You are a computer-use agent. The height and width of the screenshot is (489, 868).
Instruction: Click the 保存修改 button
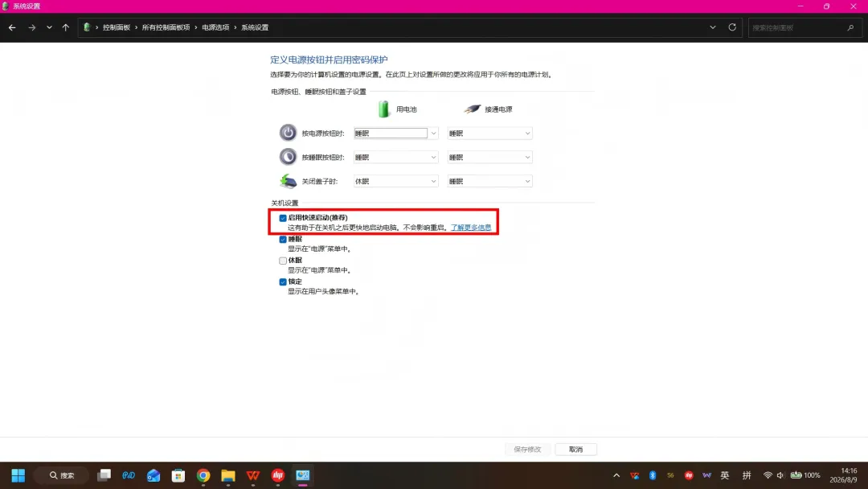click(527, 449)
